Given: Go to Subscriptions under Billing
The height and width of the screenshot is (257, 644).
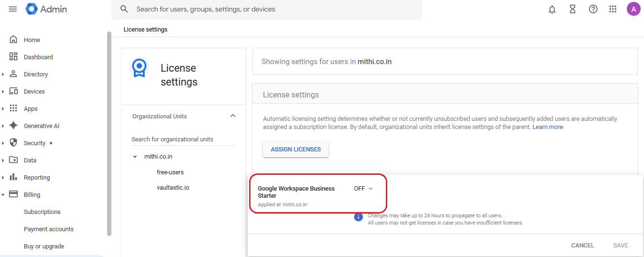Looking at the screenshot, I should point(42,212).
